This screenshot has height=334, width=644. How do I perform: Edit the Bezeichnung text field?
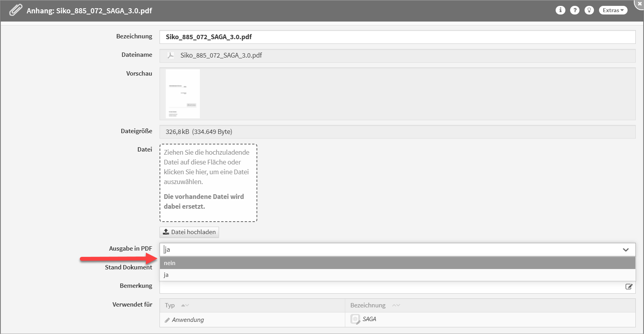397,37
